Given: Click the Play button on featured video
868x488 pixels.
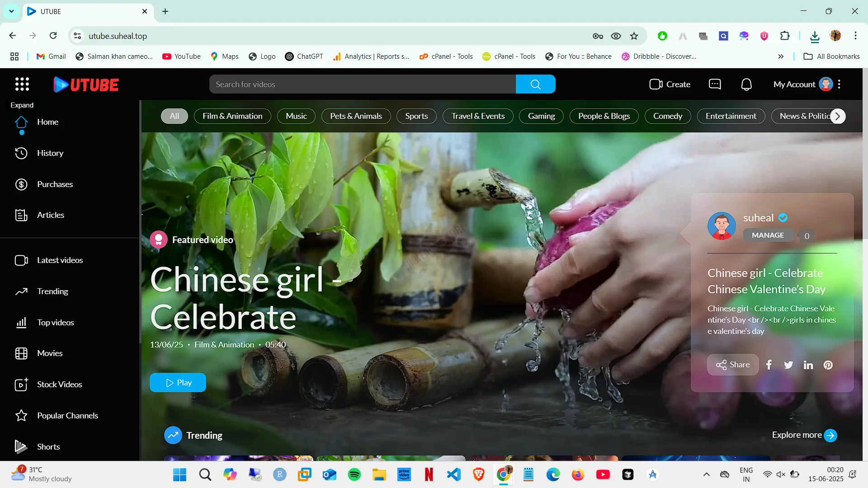Looking at the screenshot, I should pos(178,383).
